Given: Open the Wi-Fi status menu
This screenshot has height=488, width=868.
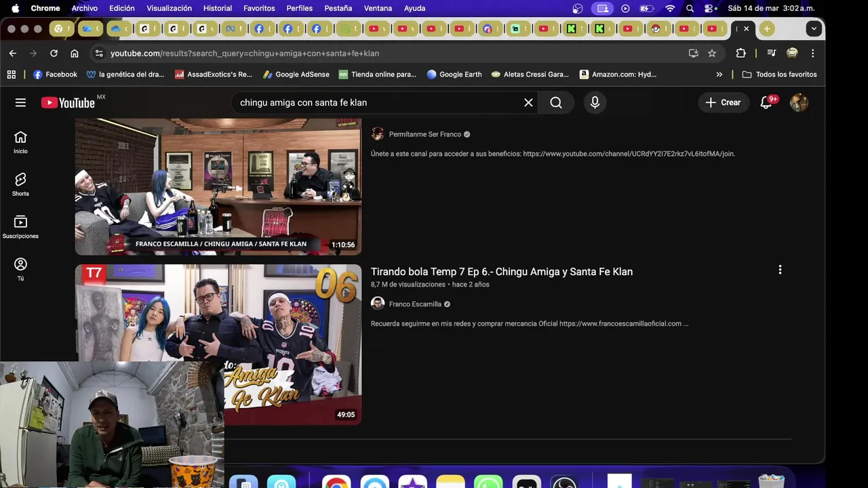Looking at the screenshot, I should [x=670, y=8].
